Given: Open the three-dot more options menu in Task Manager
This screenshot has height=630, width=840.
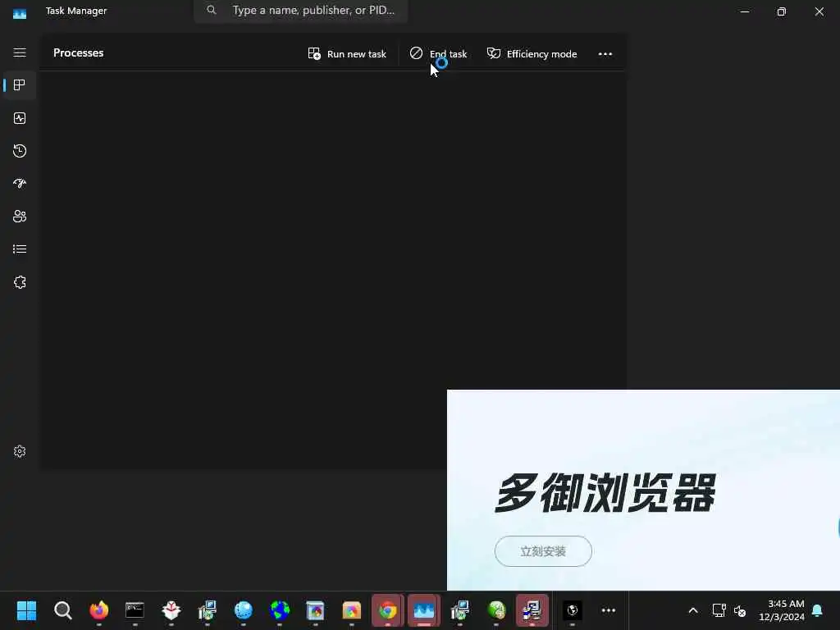Looking at the screenshot, I should [605, 53].
